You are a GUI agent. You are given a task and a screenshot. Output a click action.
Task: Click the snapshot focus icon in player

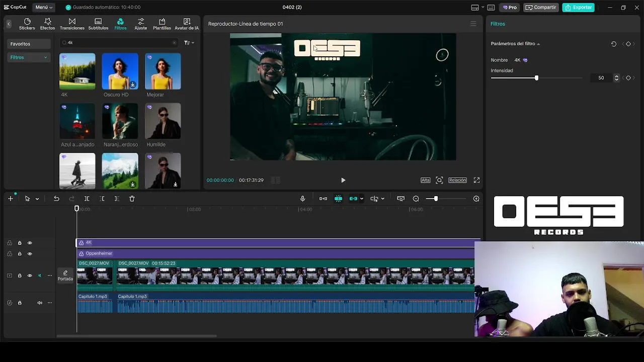click(x=439, y=180)
